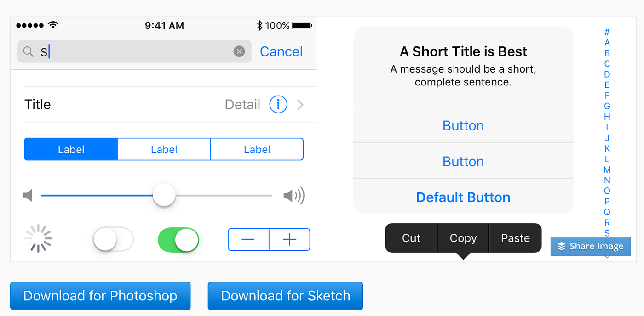Tap the blue info circle icon
This screenshot has height=316, width=644.
(278, 105)
